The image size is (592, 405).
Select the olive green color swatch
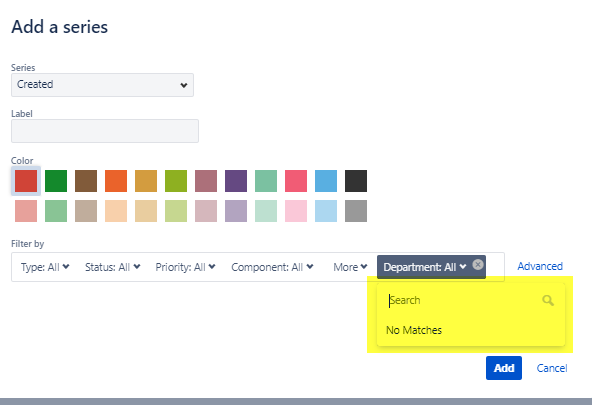pos(176,181)
